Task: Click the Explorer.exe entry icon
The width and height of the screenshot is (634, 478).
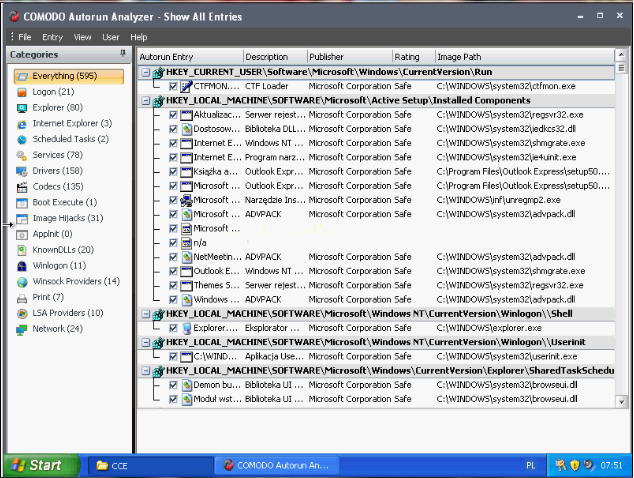Action: coord(186,328)
